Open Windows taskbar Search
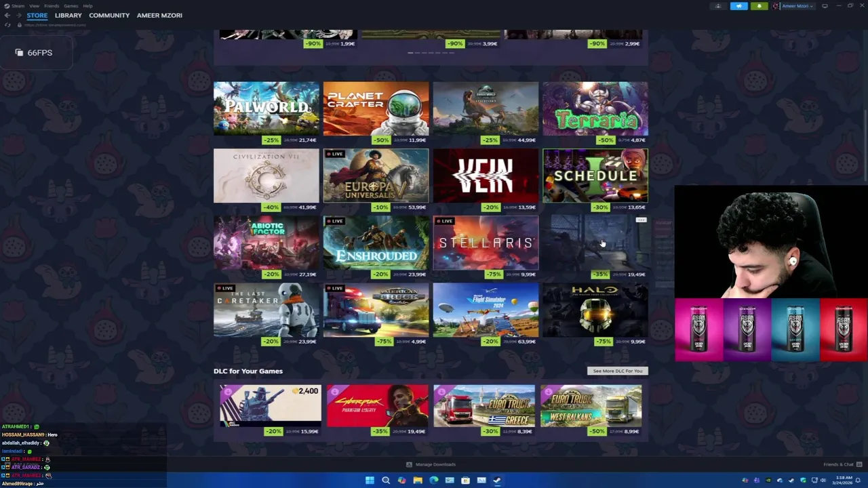 pos(386,481)
